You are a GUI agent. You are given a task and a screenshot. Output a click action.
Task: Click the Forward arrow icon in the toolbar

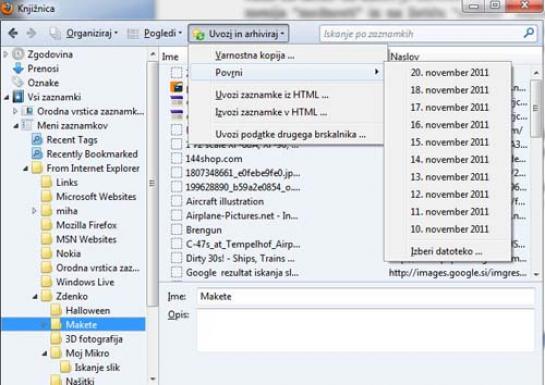tap(31, 33)
